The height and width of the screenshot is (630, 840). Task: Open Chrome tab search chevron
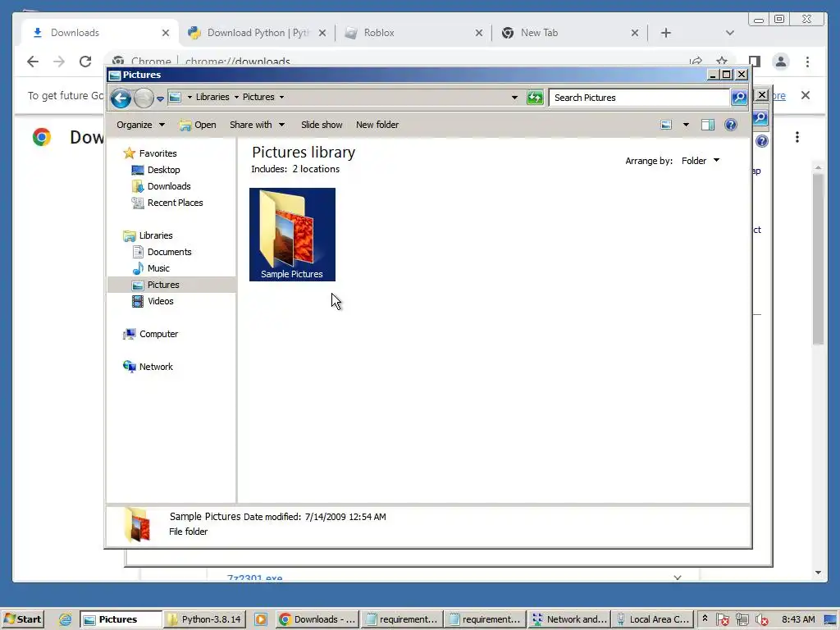pyautogui.click(x=729, y=33)
